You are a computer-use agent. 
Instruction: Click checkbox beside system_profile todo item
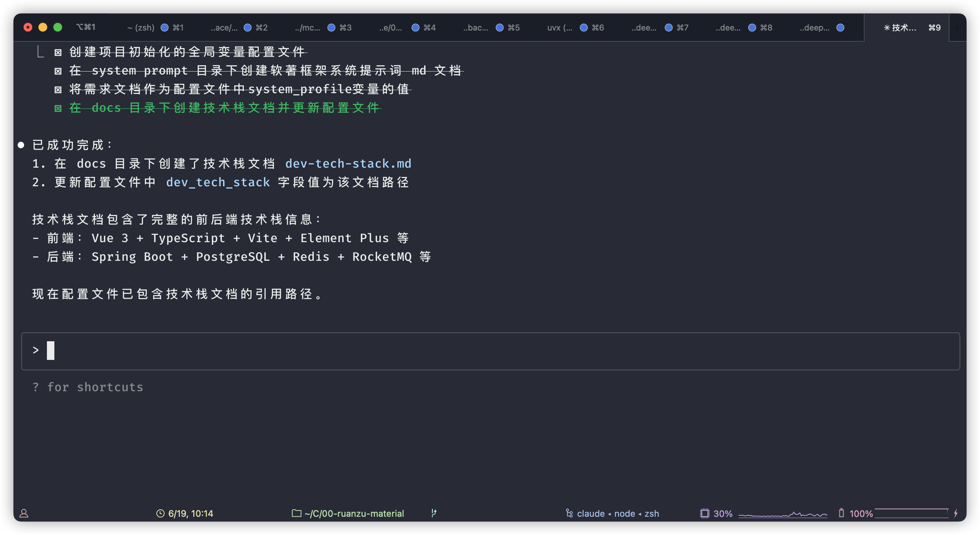click(x=58, y=89)
